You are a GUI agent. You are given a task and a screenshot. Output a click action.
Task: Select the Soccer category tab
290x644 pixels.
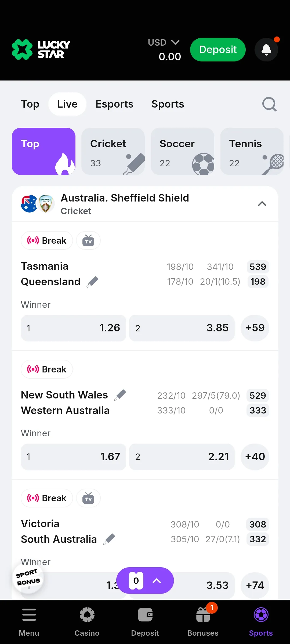click(182, 151)
